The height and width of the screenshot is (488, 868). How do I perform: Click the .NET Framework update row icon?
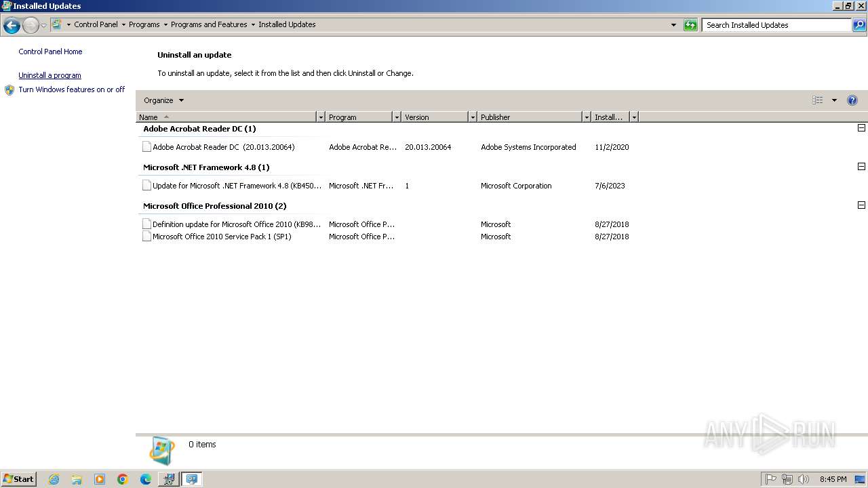click(x=146, y=185)
